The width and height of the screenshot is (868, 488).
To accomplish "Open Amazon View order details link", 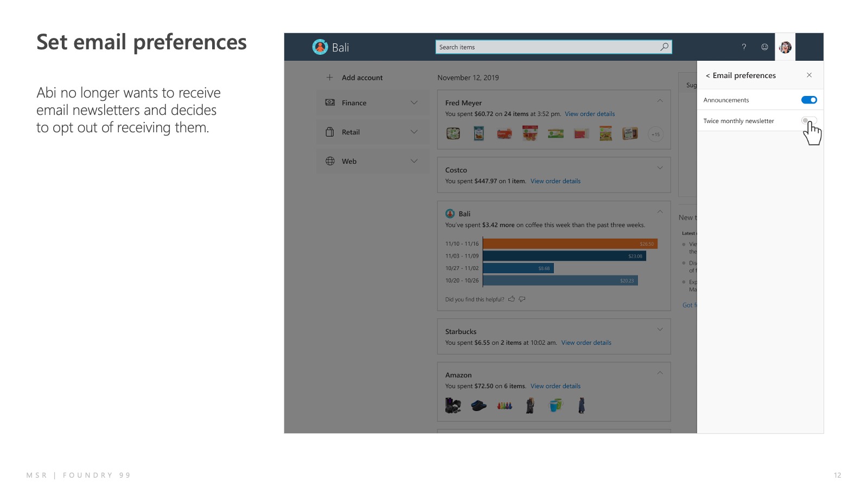I will click(x=555, y=387).
